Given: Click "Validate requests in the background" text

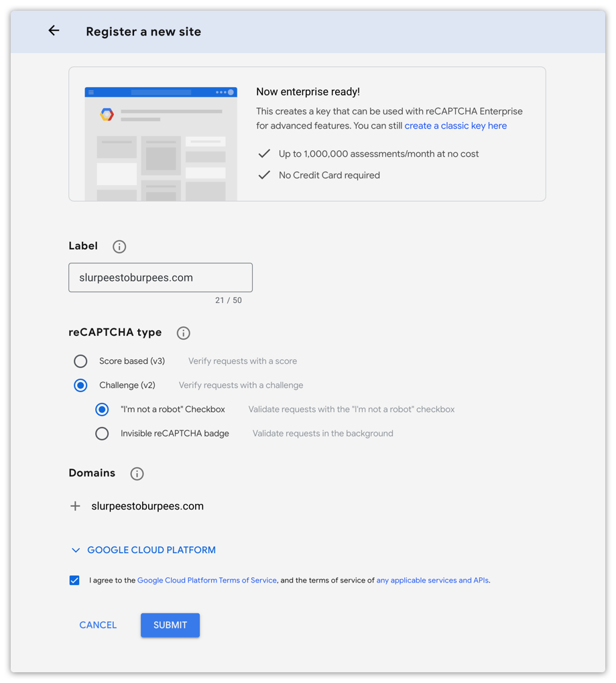Looking at the screenshot, I should 323,434.
